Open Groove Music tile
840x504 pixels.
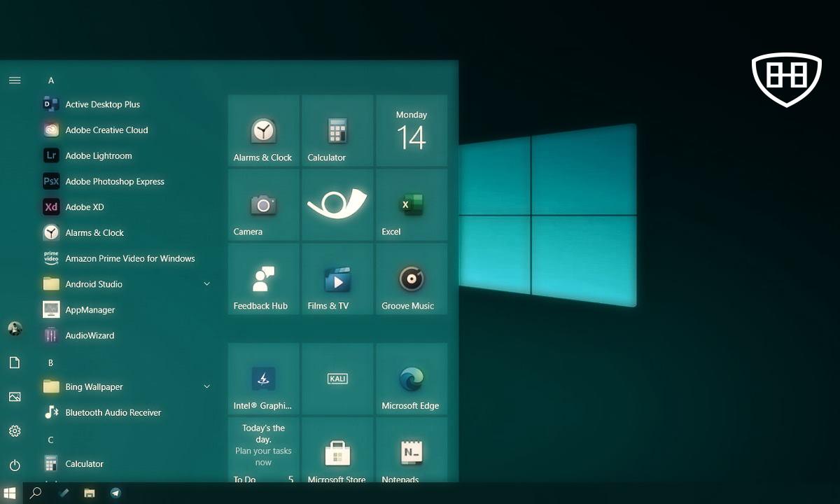412,279
